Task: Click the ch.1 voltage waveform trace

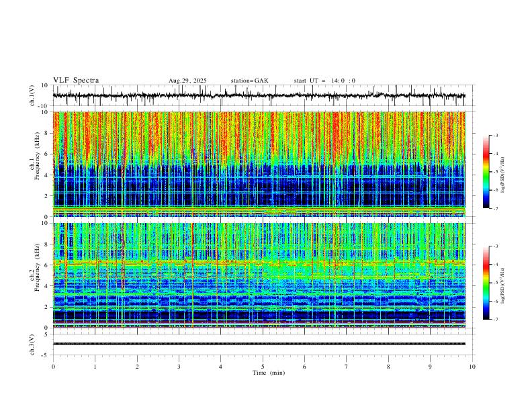Action: [x=259, y=95]
